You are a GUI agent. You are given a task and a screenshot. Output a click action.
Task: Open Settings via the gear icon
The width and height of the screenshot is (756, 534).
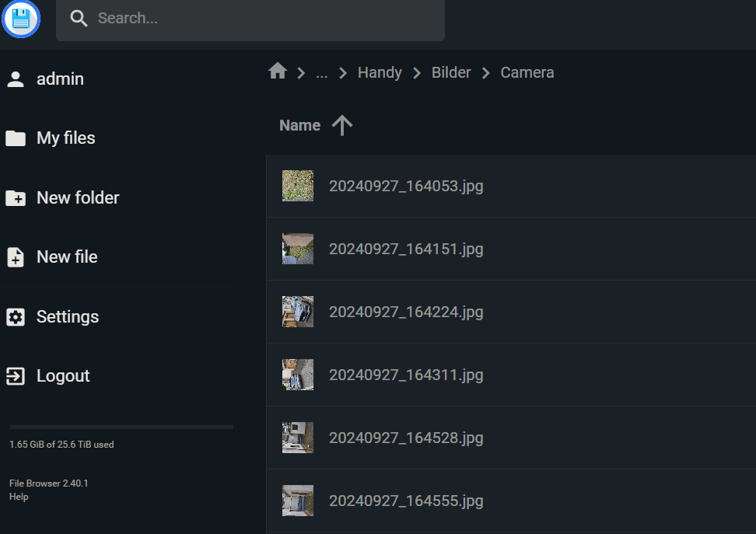(16, 316)
